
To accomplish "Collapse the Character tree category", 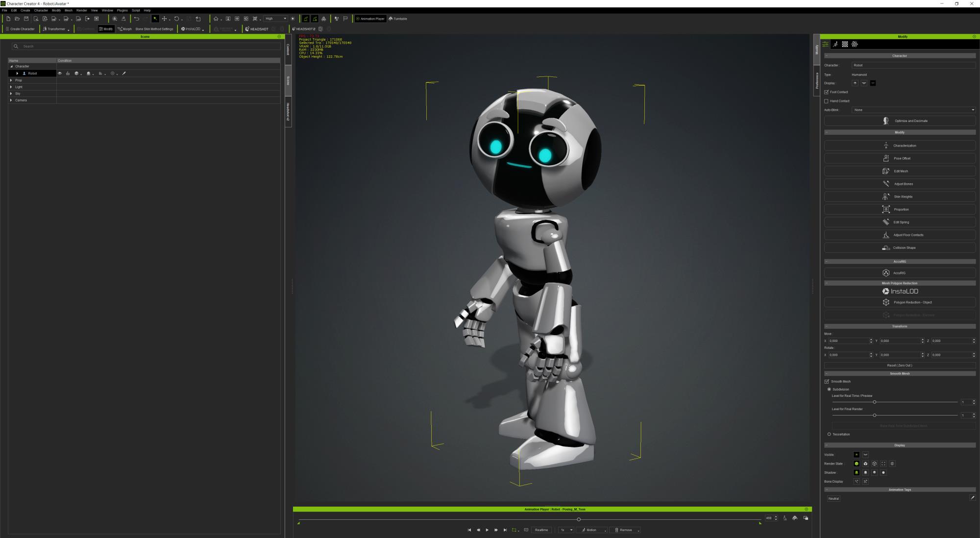I will [x=11, y=66].
